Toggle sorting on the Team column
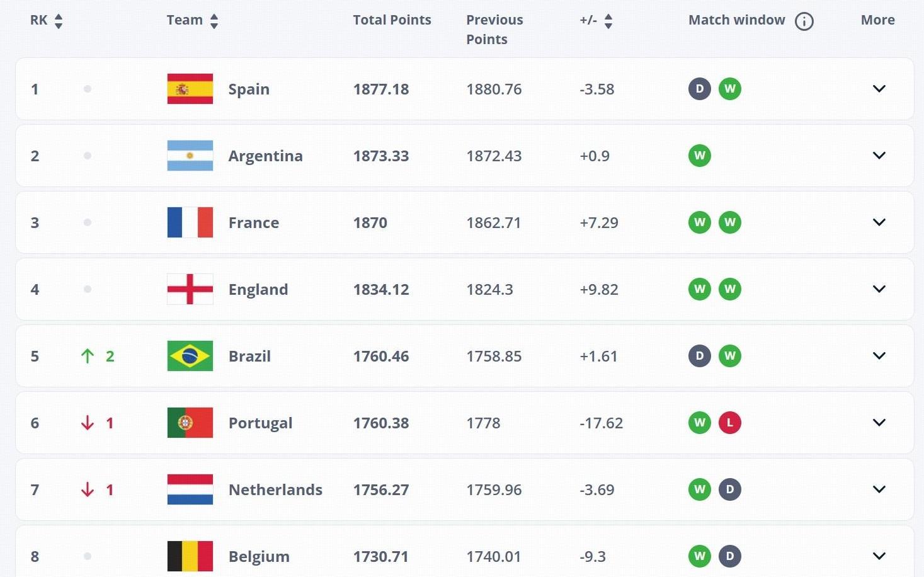Viewport: 924px width, 577px height. click(x=214, y=20)
